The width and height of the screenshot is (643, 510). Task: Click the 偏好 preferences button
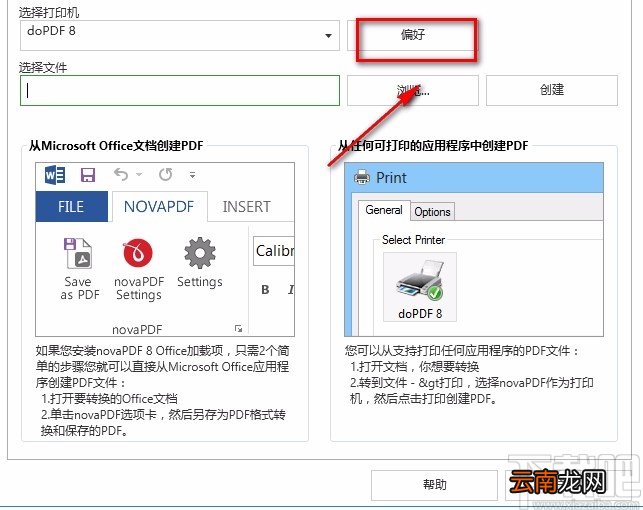click(413, 36)
